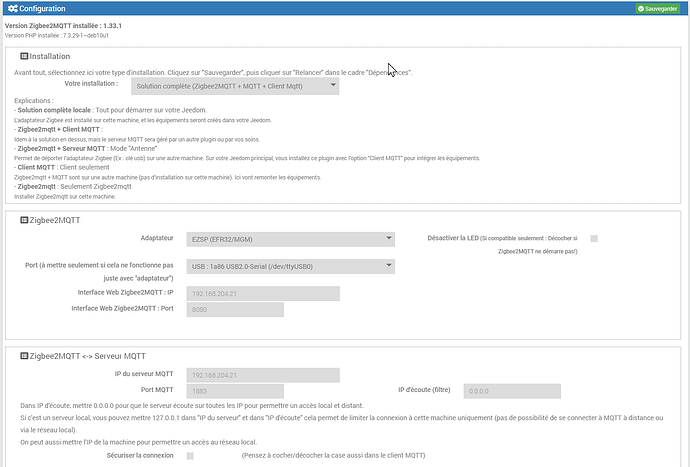The image size is (690, 467).
Task: Click the Port MQTT field showing 1883
Action: click(235, 391)
